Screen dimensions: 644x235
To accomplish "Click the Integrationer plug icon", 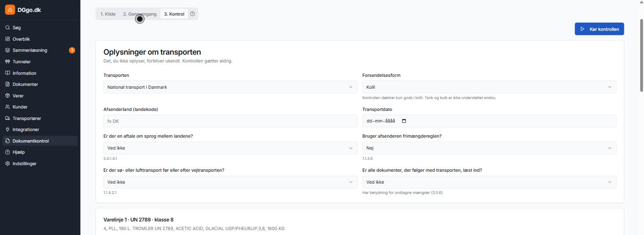I will 7,129.
